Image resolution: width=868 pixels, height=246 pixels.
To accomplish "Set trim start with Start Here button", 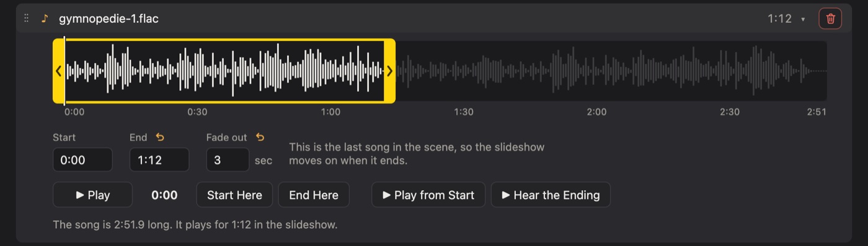I will pos(234,195).
